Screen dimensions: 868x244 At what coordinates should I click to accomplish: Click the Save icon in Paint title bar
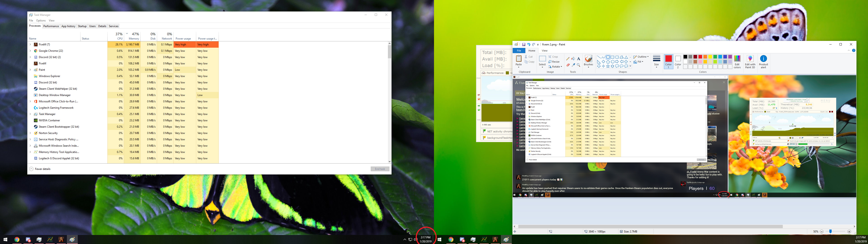[524, 45]
